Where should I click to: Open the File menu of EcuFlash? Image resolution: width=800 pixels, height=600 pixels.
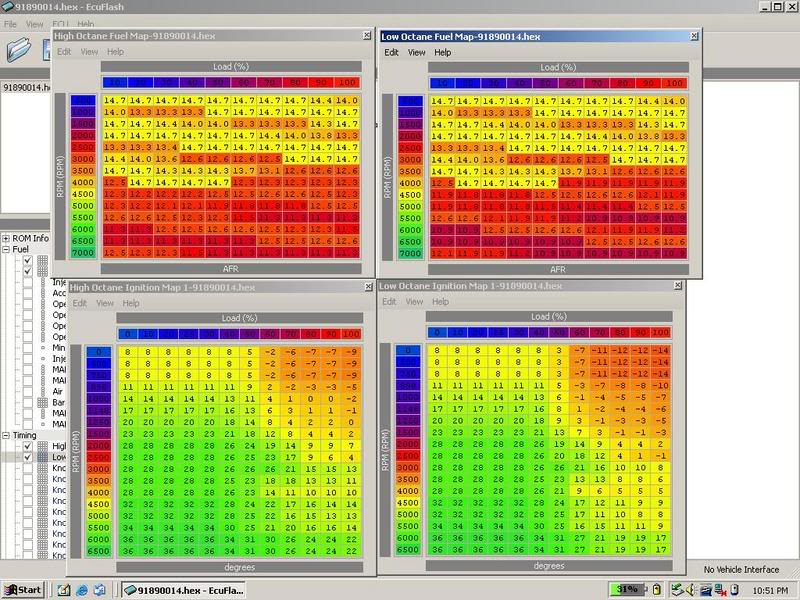coord(10,24)
